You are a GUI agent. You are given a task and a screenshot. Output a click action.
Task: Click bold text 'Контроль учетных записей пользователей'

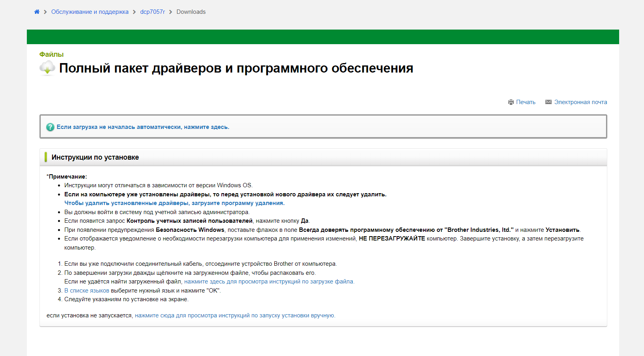click(x=189, y=221)
